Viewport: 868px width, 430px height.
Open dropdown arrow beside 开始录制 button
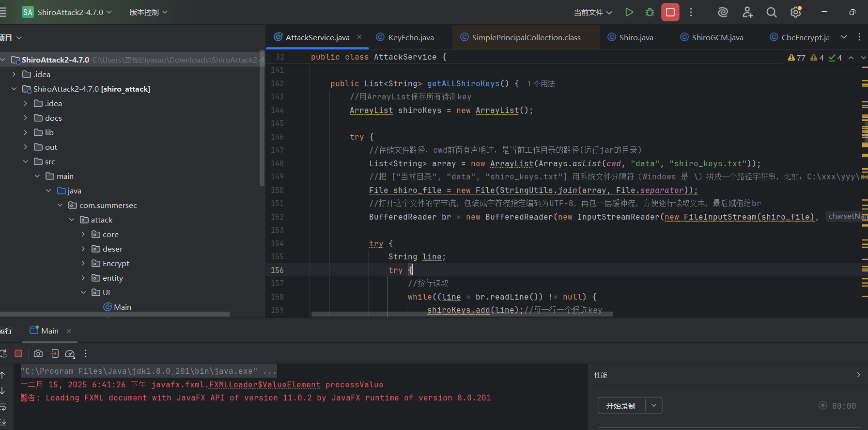click(654, 405)
